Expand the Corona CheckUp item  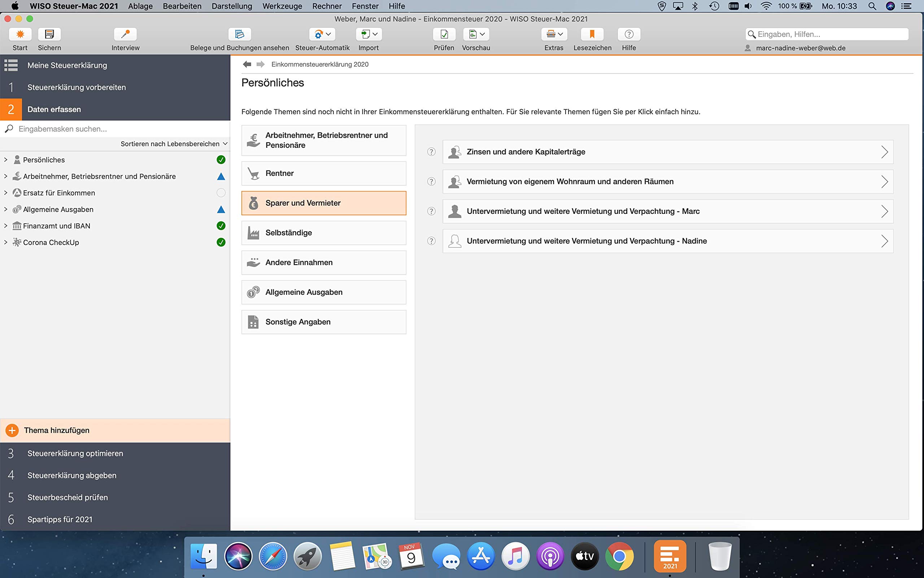(x=6, y=242)
